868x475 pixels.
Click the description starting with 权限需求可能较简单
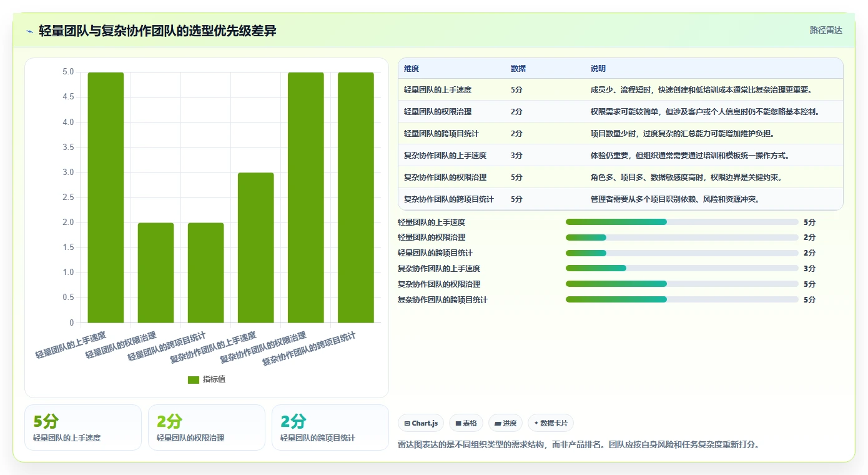[705, 112]
